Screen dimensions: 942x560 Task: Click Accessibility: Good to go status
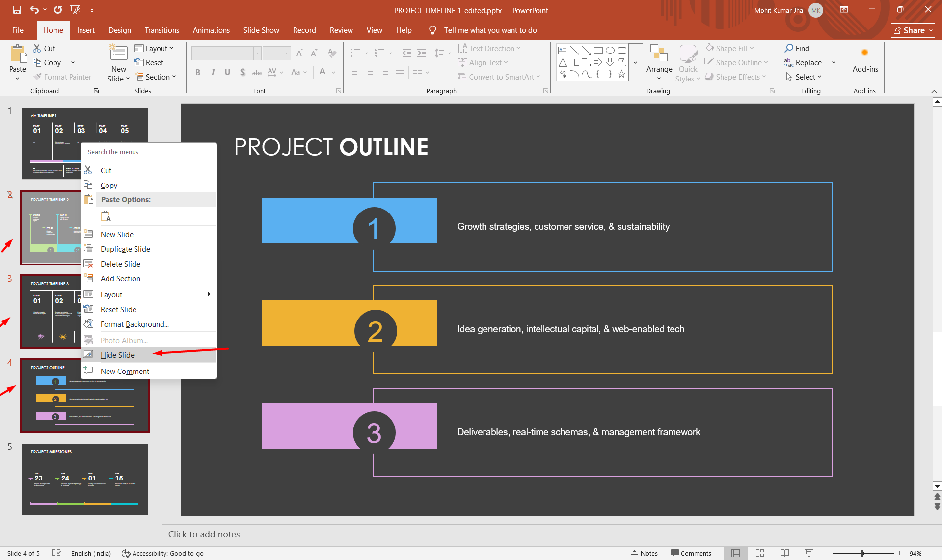pyautogui.click(x=162, y=553)
